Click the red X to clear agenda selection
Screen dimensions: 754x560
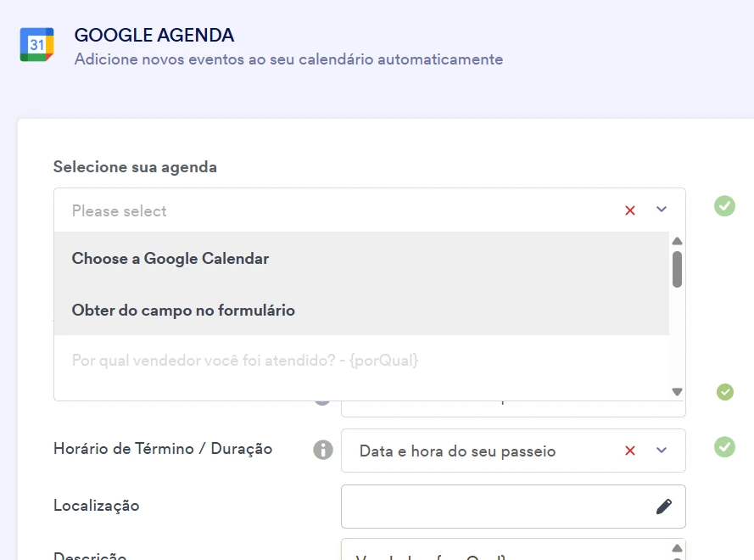630,210
